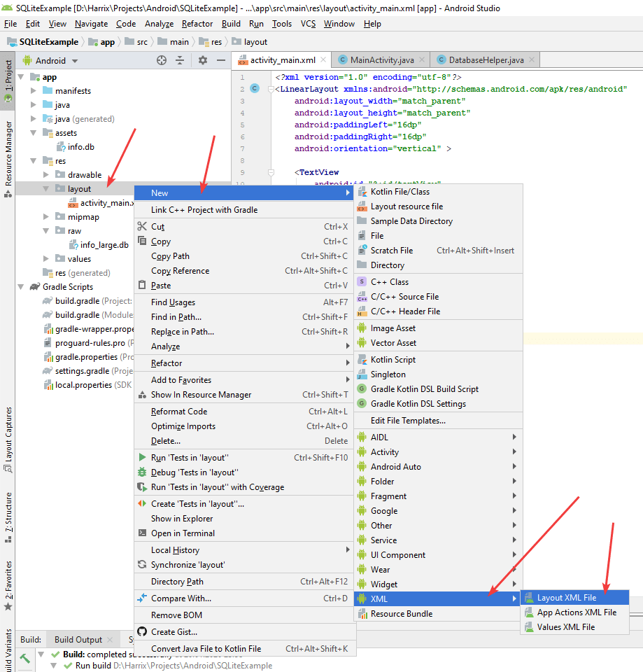Select Layout XML File in submenu
Screen dimensions: 643x672
click(566, 598)
